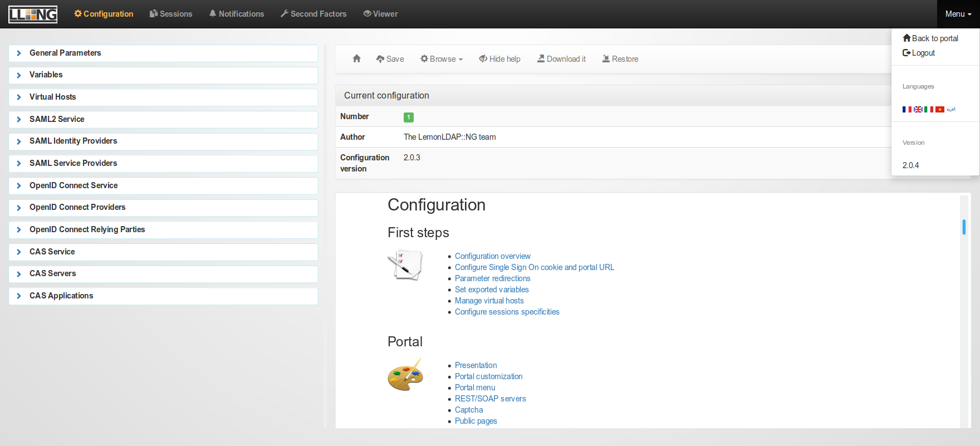Click Logout in the menu
980x446 pixels.
(919, 53)
